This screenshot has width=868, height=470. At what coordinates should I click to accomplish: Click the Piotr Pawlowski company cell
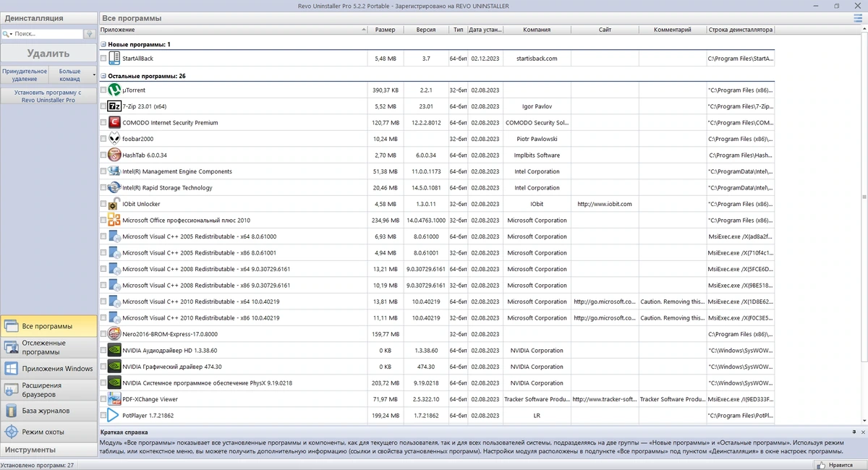pos(537,140)
